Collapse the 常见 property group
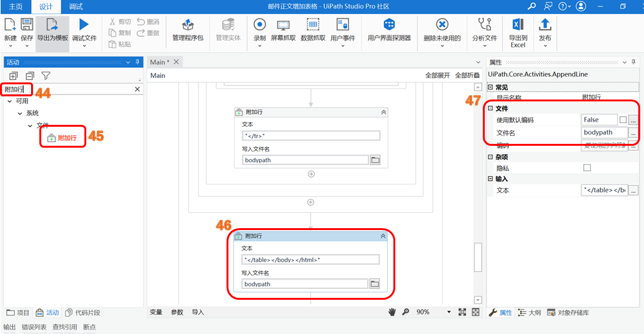 [490, 87]
